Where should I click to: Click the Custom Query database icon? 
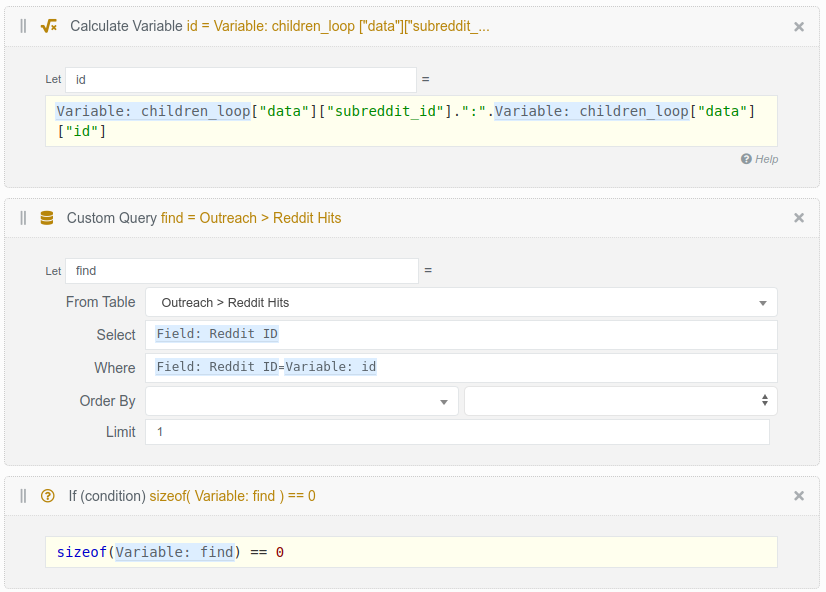pos(47,218)
